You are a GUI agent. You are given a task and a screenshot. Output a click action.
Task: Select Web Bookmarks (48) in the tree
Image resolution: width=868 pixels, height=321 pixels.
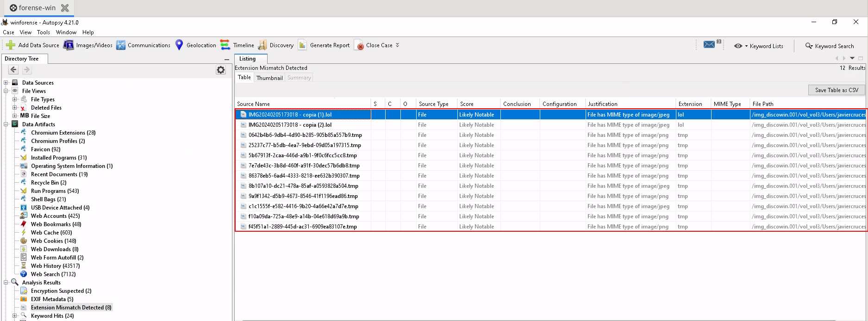click(x=56, y=224)
